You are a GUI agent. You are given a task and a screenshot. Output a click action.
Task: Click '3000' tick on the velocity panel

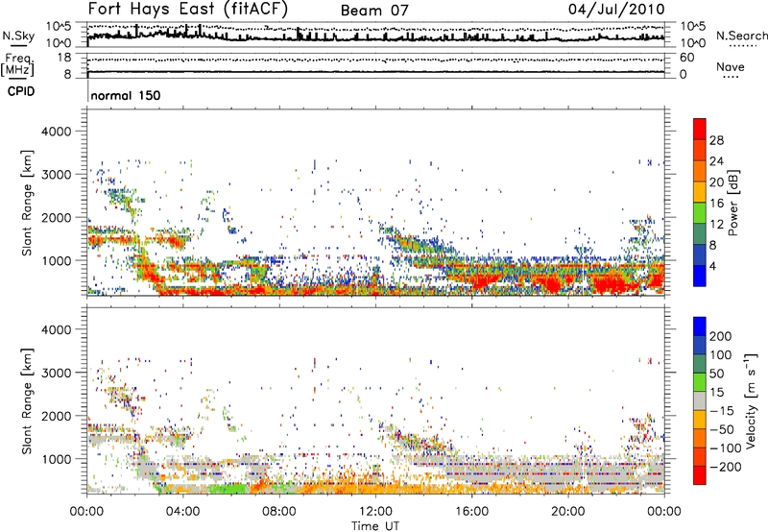pyautogui.click(x=56, y=373)
